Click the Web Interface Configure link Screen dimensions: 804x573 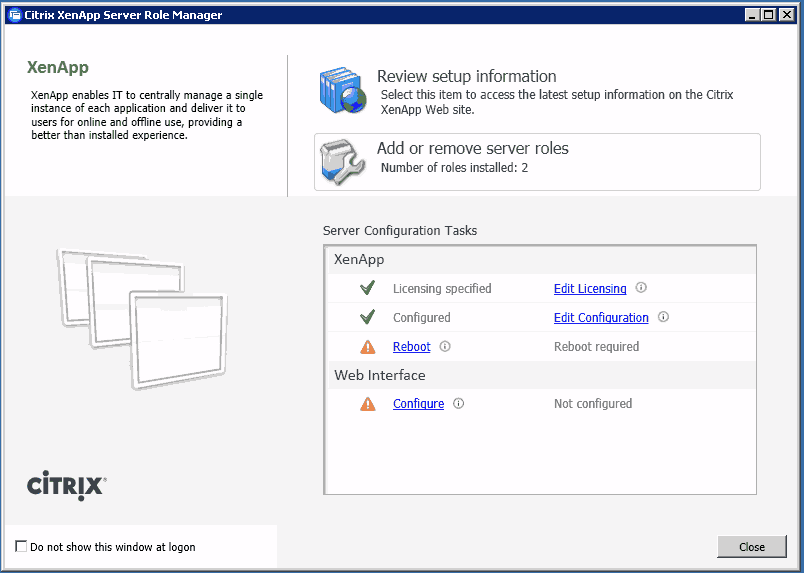[418, 404]
